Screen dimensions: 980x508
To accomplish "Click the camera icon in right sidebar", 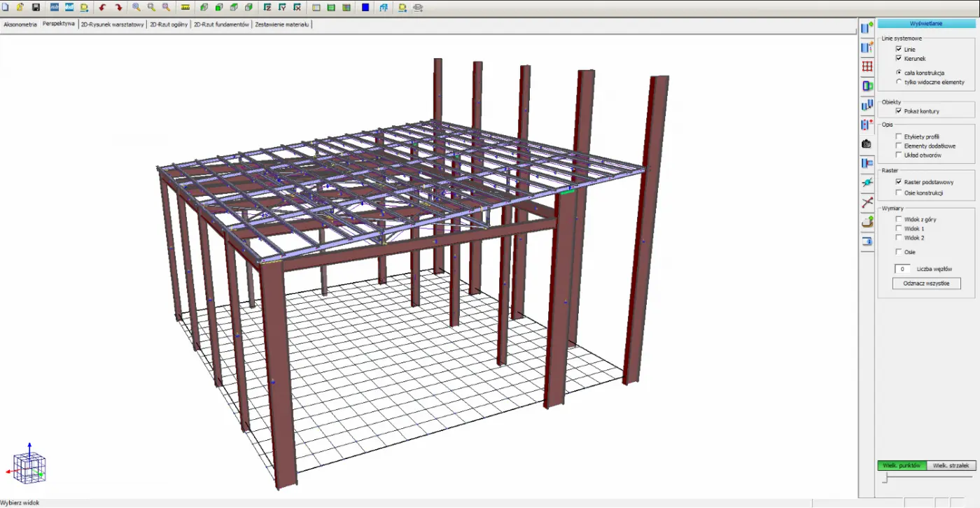I will tap(867, 143).
